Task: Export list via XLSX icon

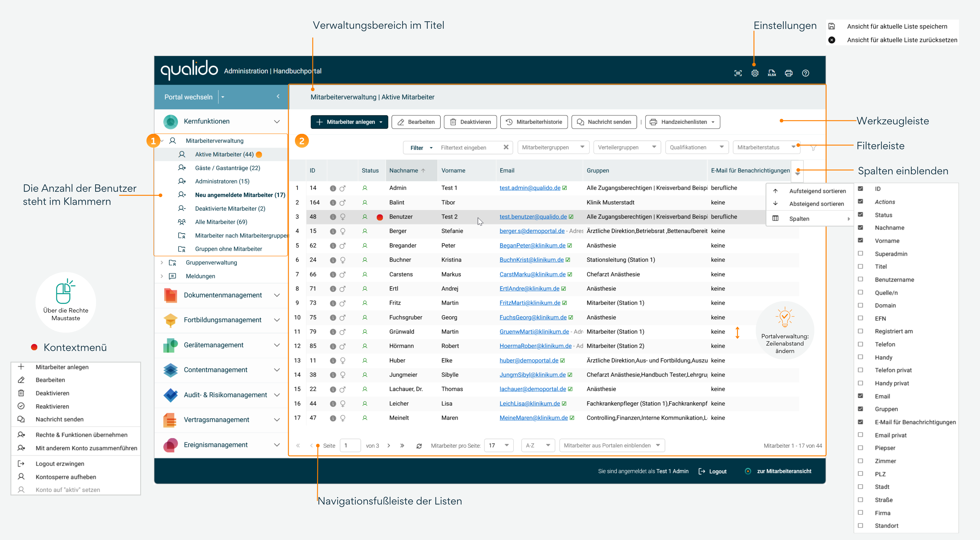Action: coord(772,73)
